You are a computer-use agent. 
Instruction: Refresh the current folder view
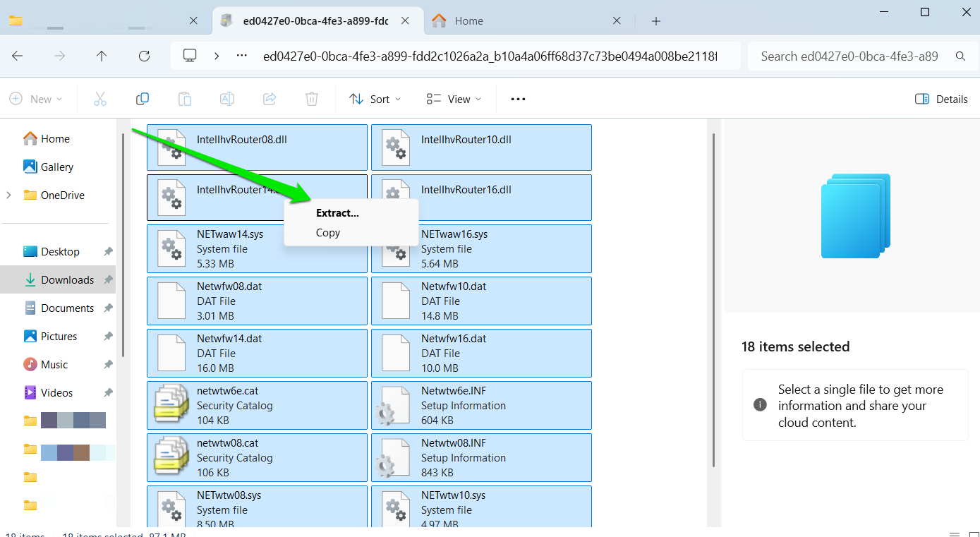click(144, 56)
